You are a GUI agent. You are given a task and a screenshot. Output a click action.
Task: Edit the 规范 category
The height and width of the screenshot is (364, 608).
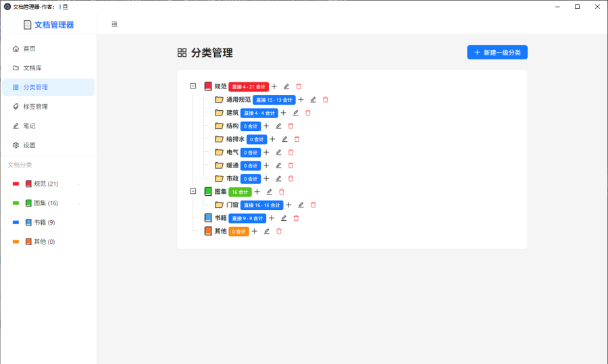(x=286, y=86)
